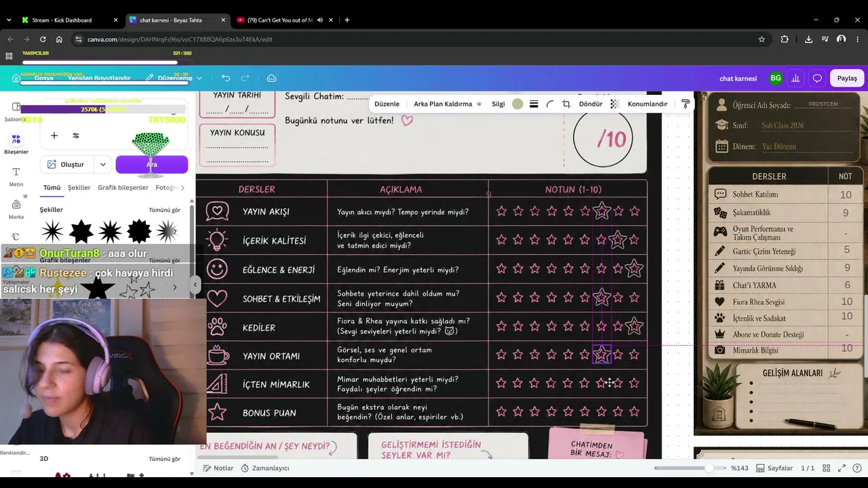
Task: Select the highlighted star in YAYIN ORTAMI row
Action: click(x=601, y=354)
